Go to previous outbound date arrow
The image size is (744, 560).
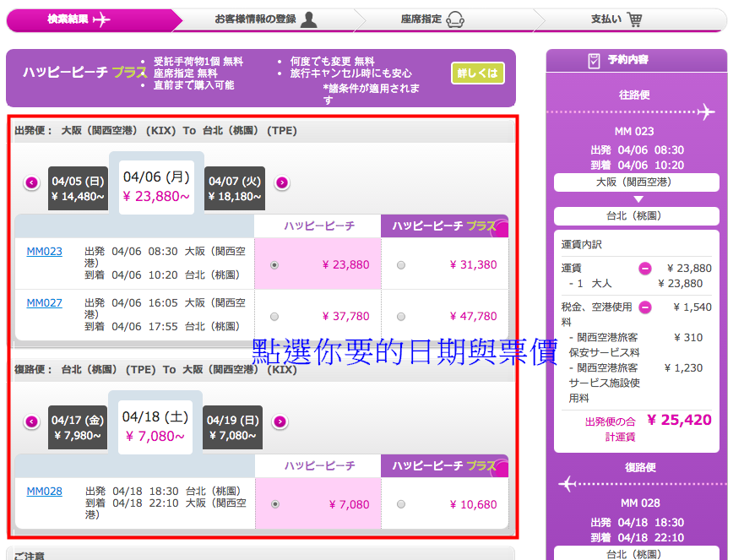(x=32, y=182)
